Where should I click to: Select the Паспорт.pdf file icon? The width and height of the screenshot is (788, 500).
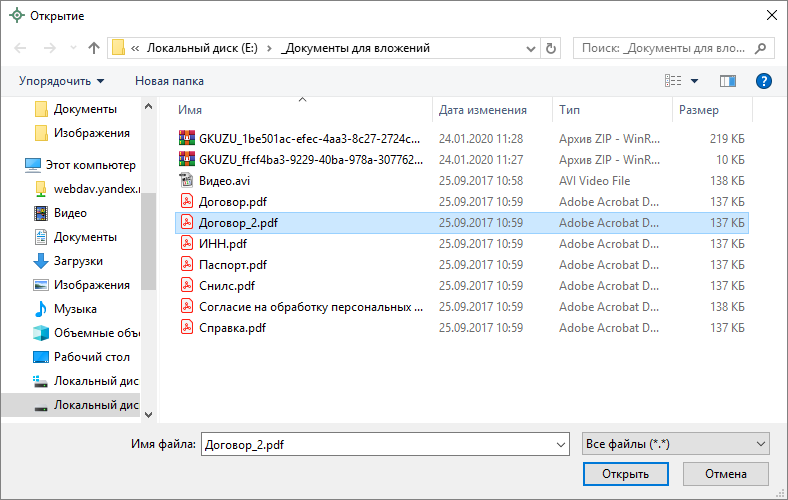coord(185,265)
